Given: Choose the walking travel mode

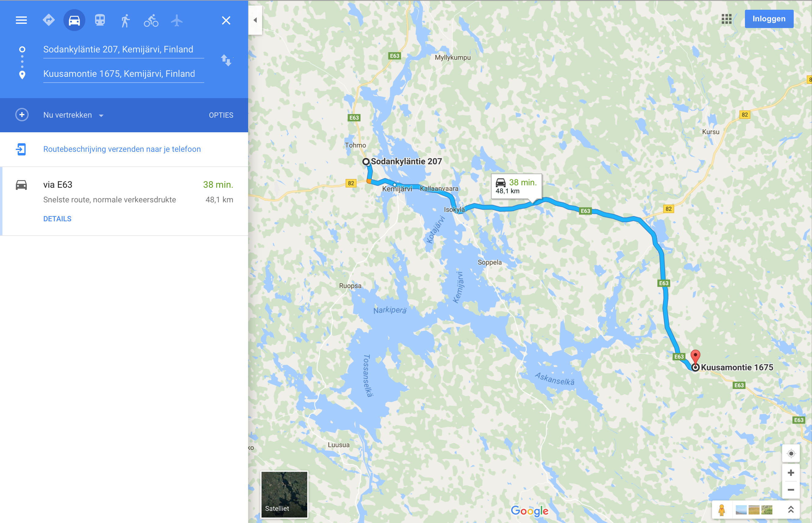Looking at the screenshot, I should pyautogui.click(x=125, y=20).
